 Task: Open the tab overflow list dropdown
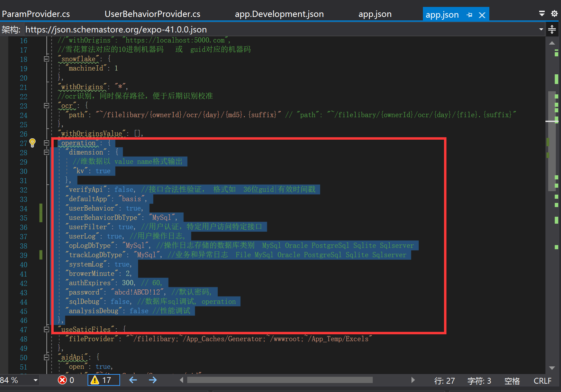pos(542,13)
